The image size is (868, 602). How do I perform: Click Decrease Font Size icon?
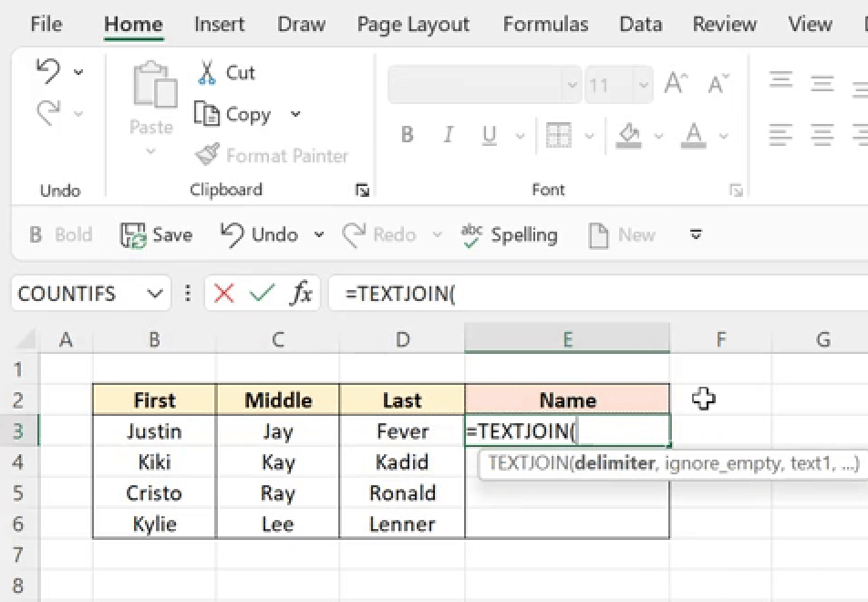(718, 84)
